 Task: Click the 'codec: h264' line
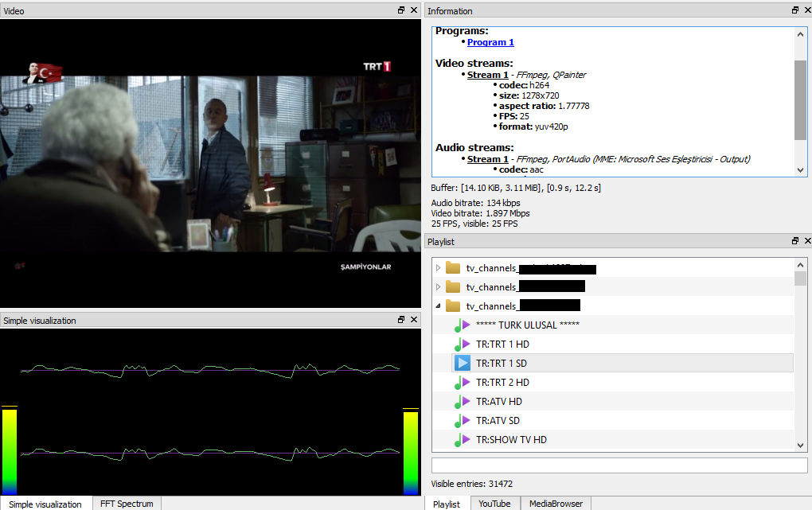pos(524,85)
